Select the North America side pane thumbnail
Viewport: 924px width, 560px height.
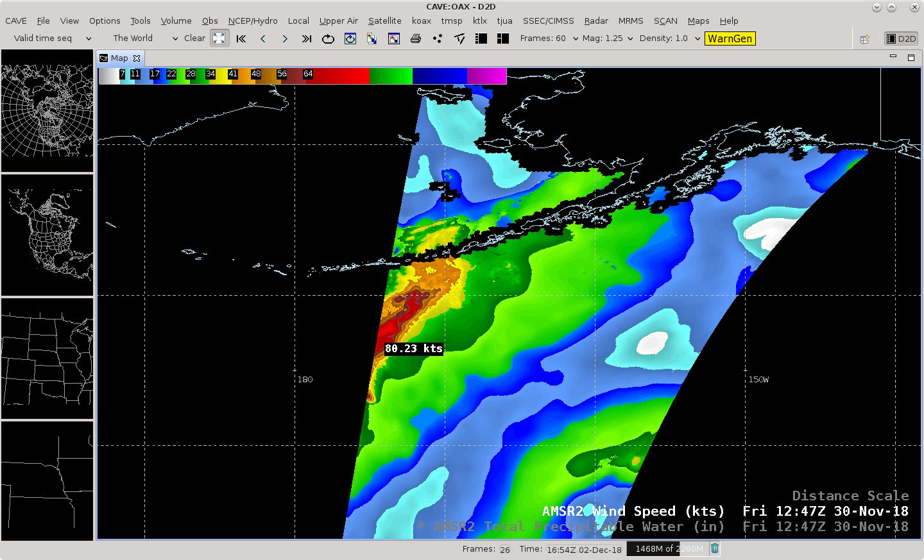tap(47, 235)
